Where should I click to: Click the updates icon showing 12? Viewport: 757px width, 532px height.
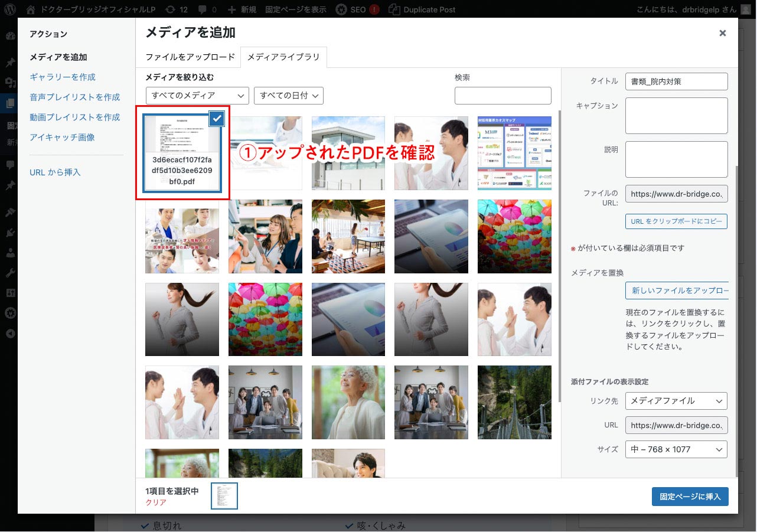176,9
